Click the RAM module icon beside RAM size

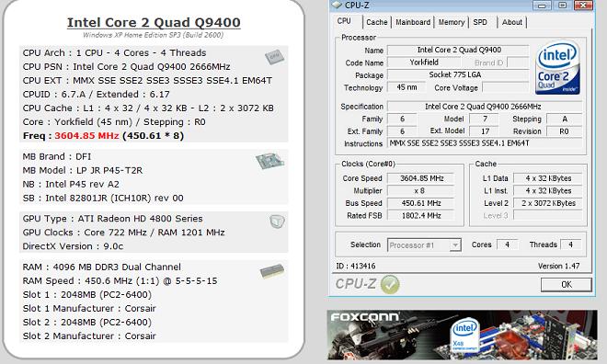tap(271, 271)
